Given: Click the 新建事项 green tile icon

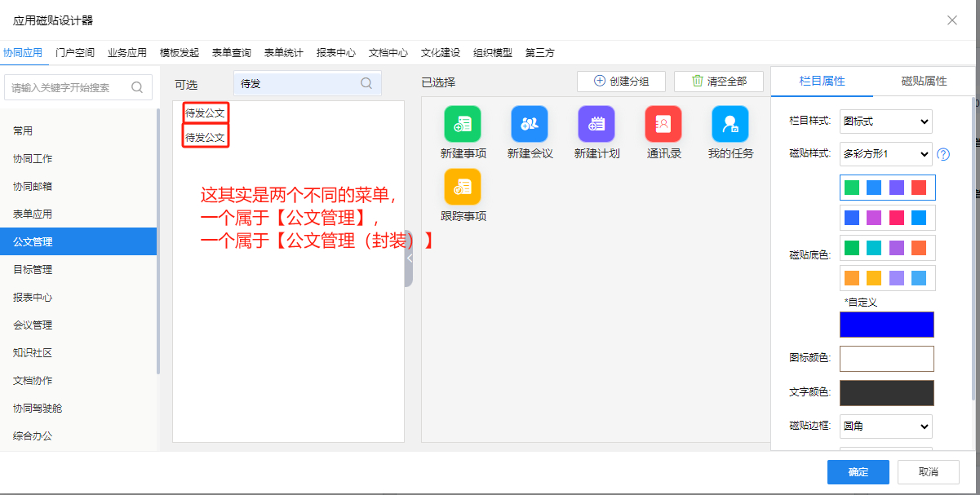Looking at the screenshot, I should 463,124.
